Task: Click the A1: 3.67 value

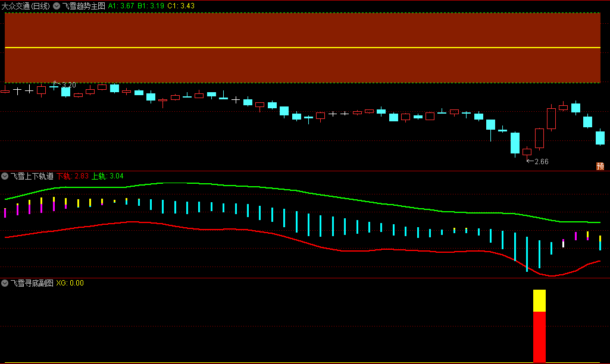Action: point(121,6)
